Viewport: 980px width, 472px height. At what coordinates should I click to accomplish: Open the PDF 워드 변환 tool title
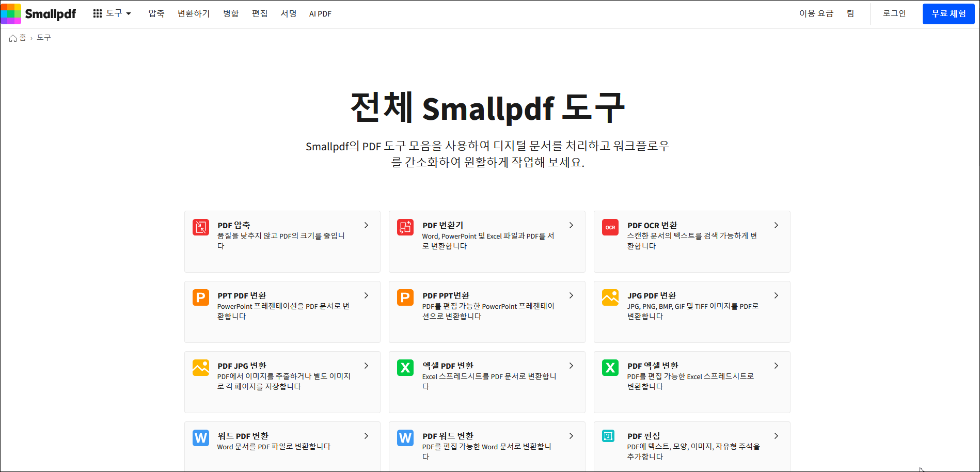(x=448, y=436)
